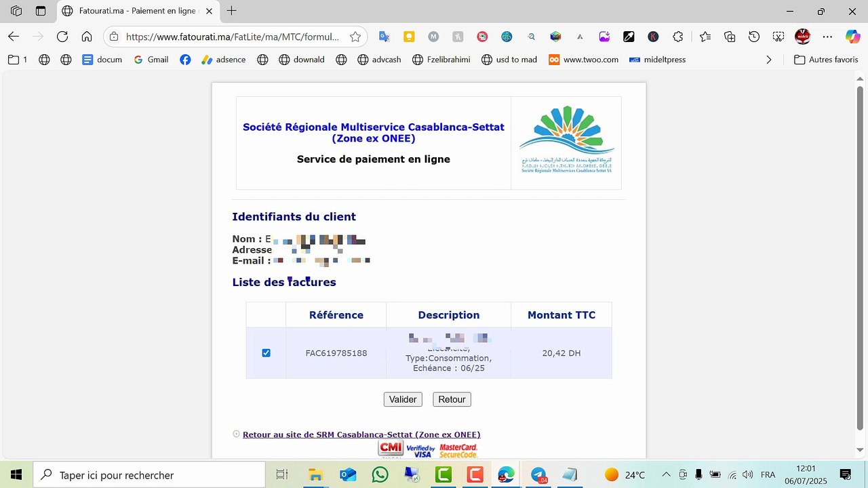Open browser History icon
868x488 pixels.
tap(754, 37)
